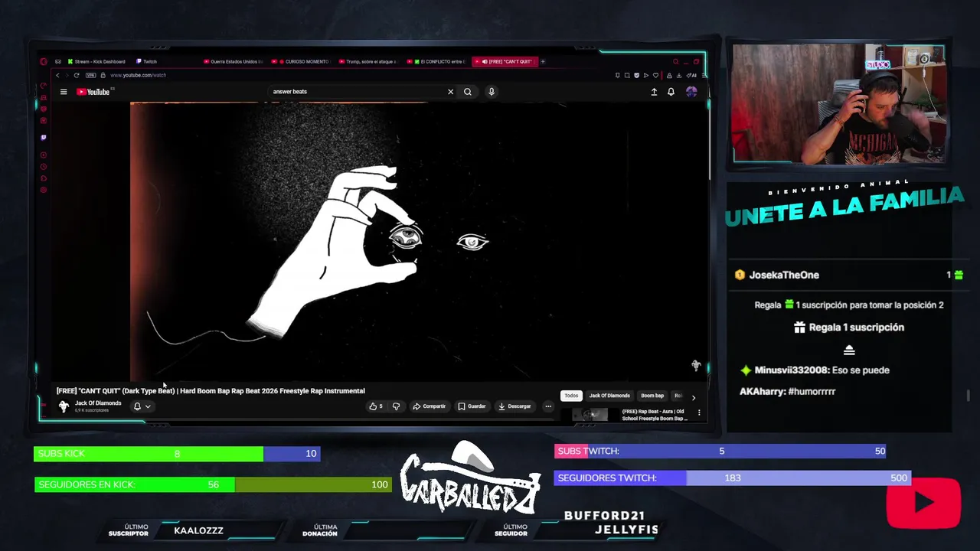Toggle Jack Of Diamonds notification bell
This screenshot has width=980, height=551.
137,406
